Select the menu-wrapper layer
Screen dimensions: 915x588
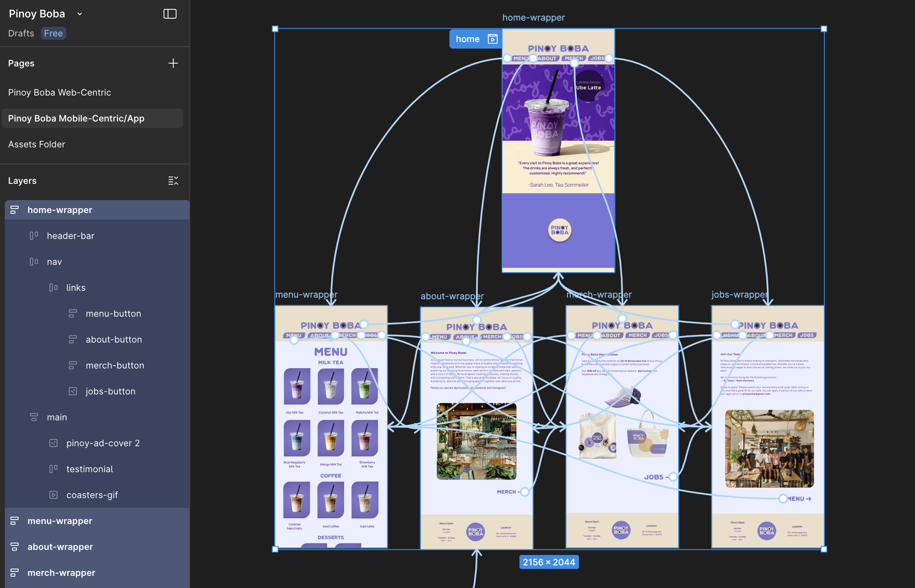[60, 521]
